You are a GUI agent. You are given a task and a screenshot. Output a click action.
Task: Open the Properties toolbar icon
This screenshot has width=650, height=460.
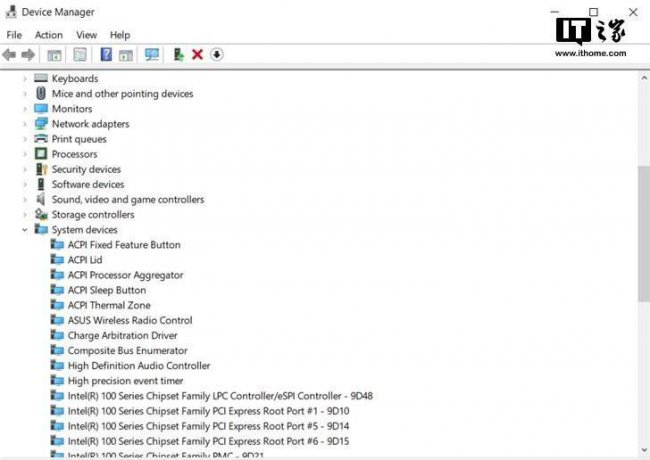click(x=80, y=54)
